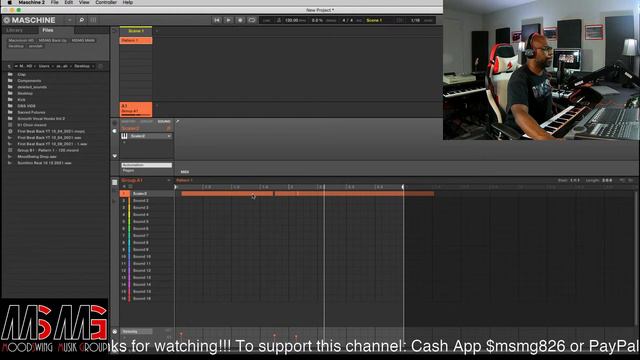Viewport: 640px width, 360px height.
Task: Select the Desktop favorite location button
Action: pyautogui.click(x=16, y=46)
